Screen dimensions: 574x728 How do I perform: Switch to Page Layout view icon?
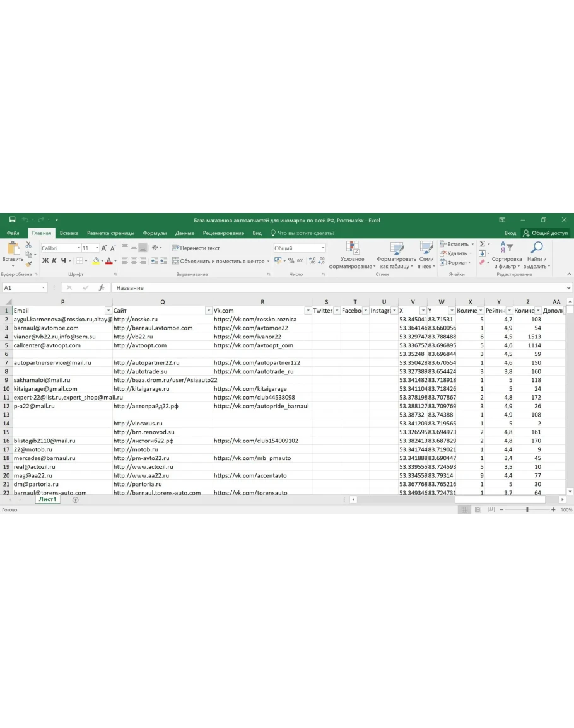[x=477, y=510]
